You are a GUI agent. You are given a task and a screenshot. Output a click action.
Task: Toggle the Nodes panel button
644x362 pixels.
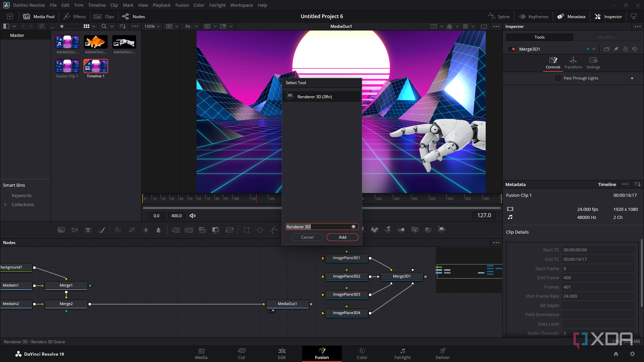point(133,16)
